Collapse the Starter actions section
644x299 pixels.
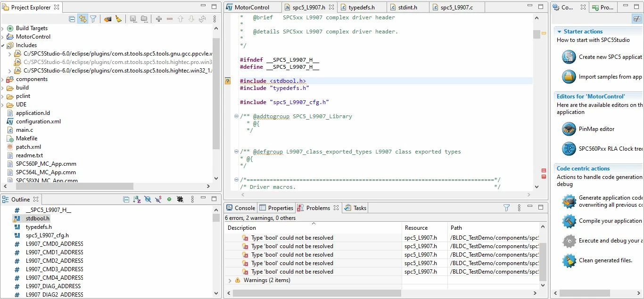point(559,32)
